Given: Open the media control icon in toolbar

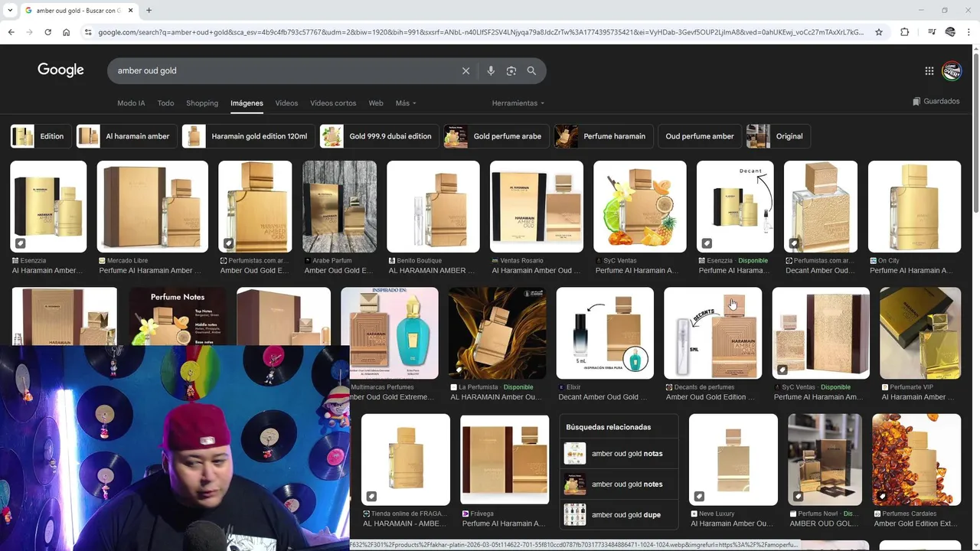Looking at the screenshot, I should [932, 32].
